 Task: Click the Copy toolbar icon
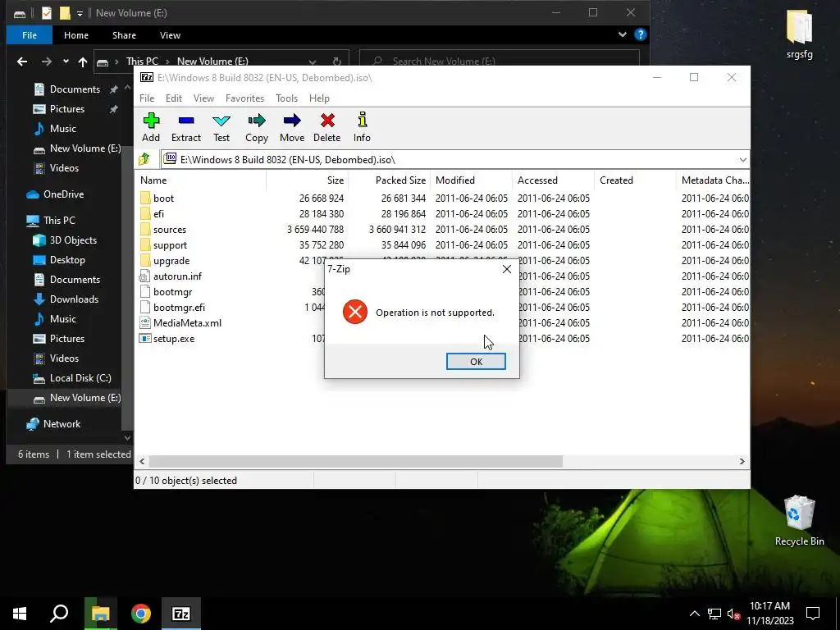[257, 127]
